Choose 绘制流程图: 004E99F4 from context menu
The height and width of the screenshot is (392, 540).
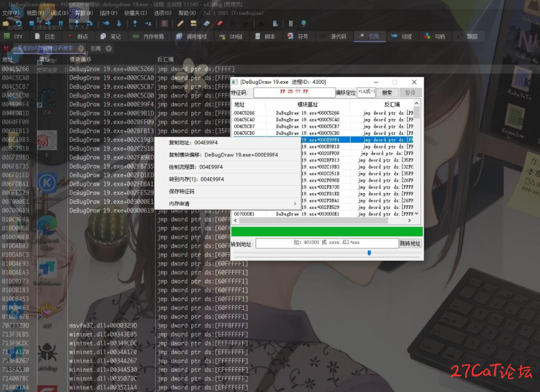point(228,167)
